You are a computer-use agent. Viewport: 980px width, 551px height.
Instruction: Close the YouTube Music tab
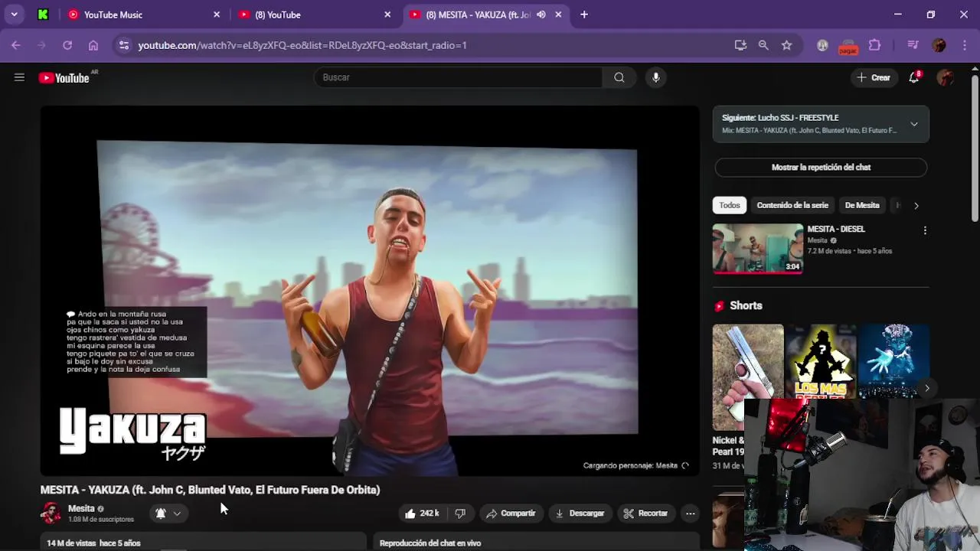pos(217,15)
